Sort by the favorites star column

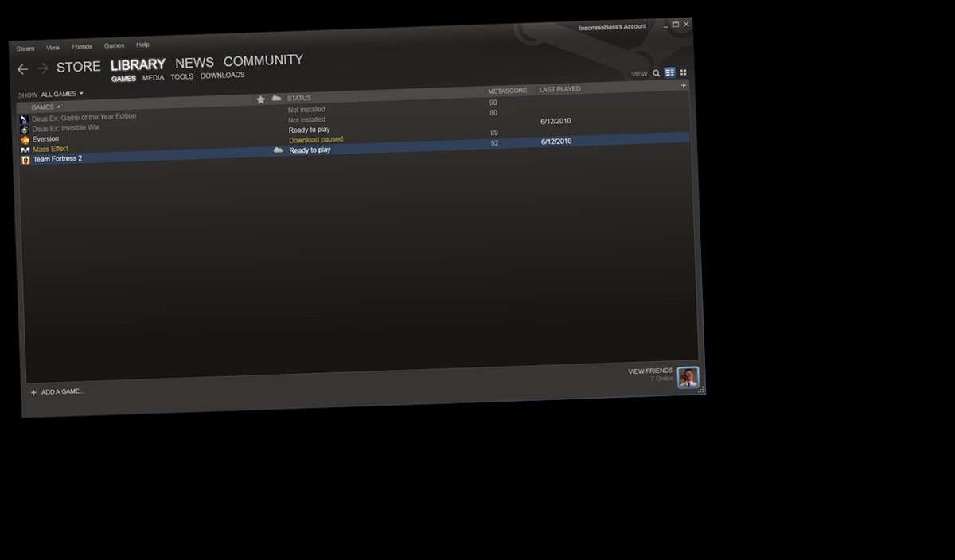coord(260,99)
